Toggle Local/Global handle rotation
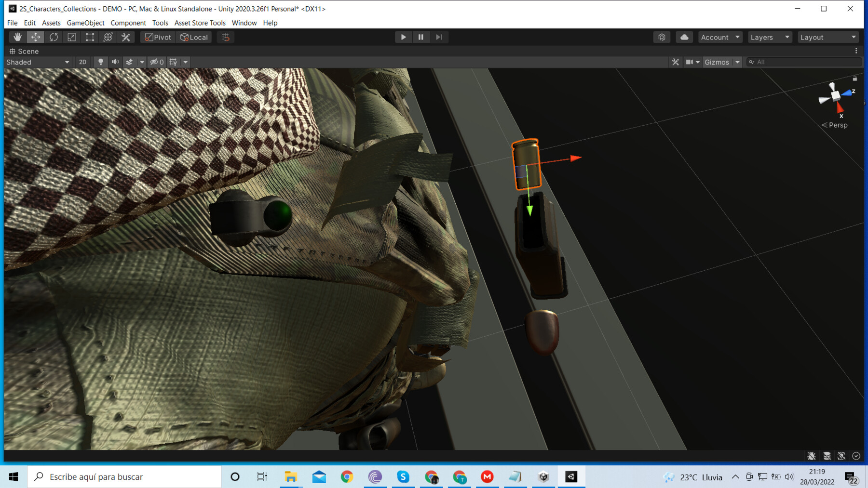868x488 pixels. pos(194,37)
